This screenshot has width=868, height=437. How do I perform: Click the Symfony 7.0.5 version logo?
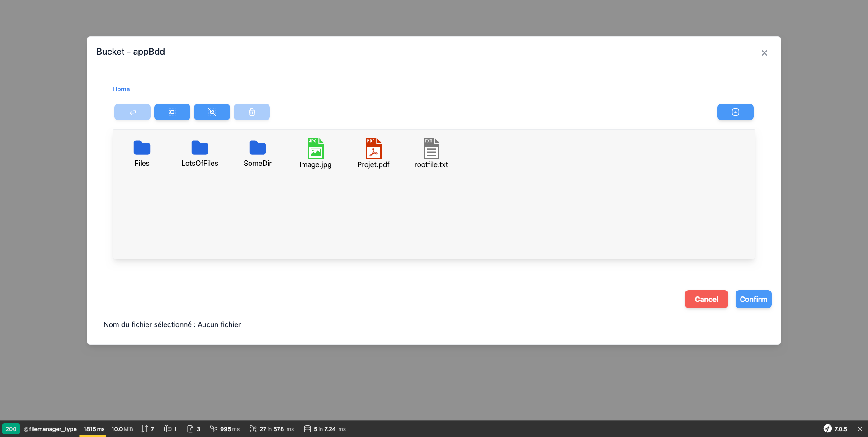835,429
